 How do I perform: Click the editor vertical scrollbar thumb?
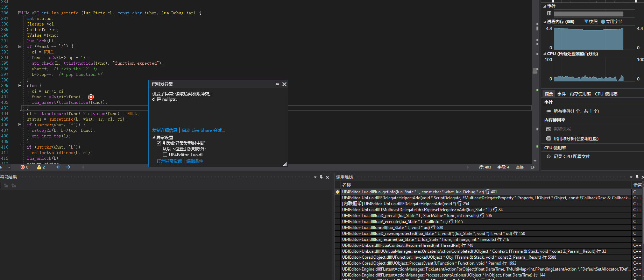535,71
